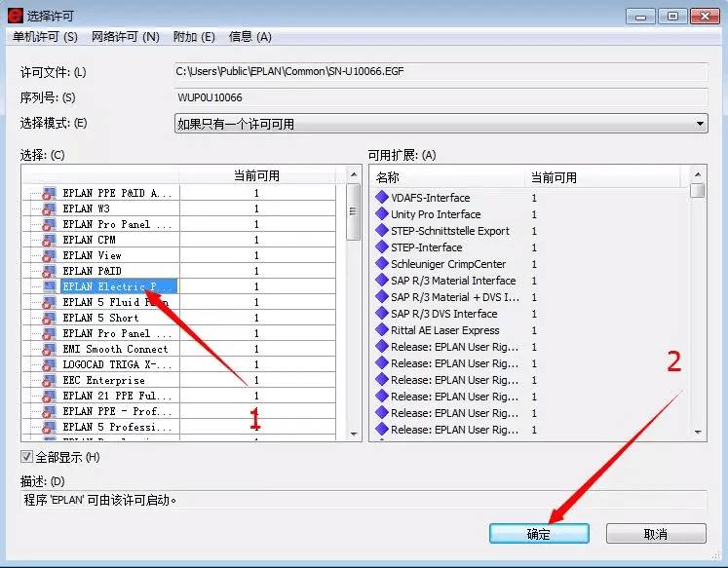Open the 网络许可 (N) menu
Image resolution: width=728 pixels, height=568 pixels.
coord(126,37)
